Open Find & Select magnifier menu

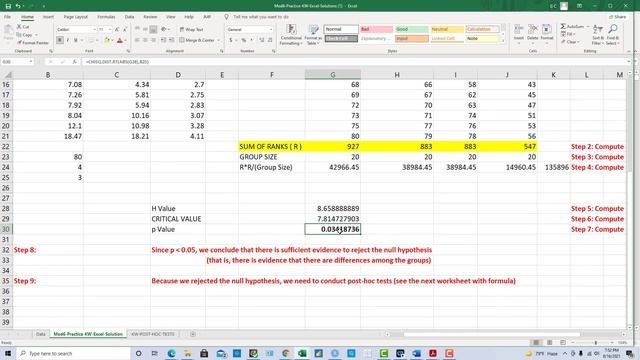[613, 34]
